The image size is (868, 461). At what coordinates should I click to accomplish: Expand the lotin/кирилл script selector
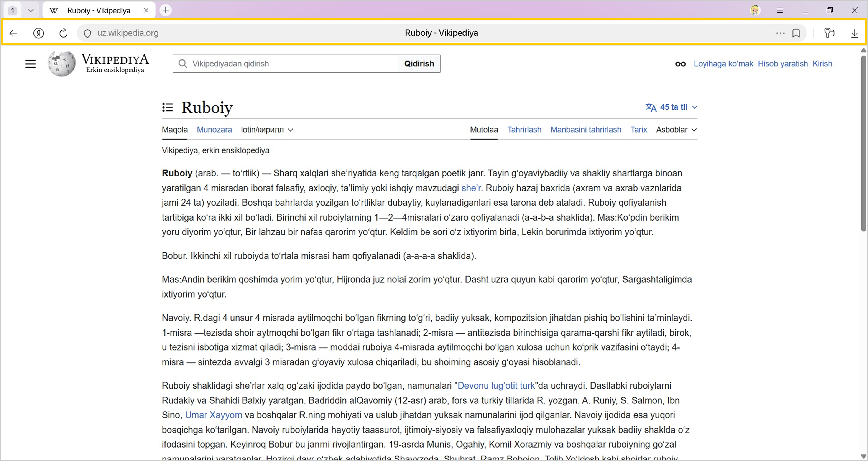pos(267,130)
